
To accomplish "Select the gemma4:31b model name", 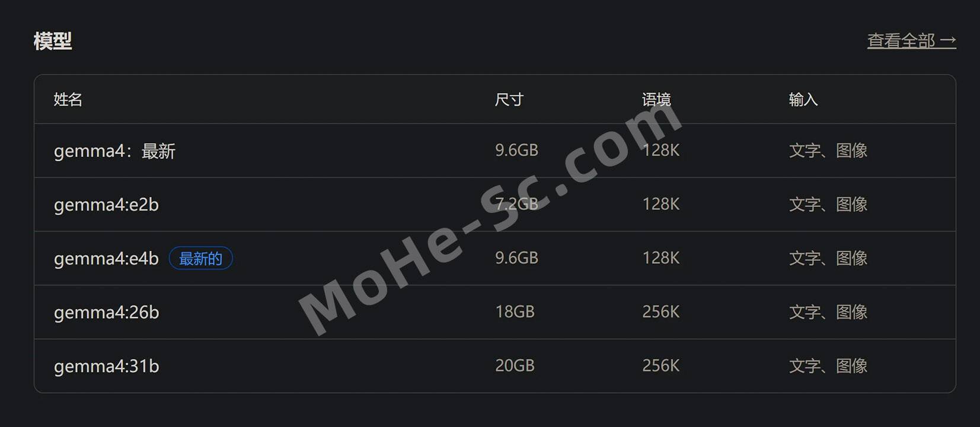I will (x=106, y=367).
